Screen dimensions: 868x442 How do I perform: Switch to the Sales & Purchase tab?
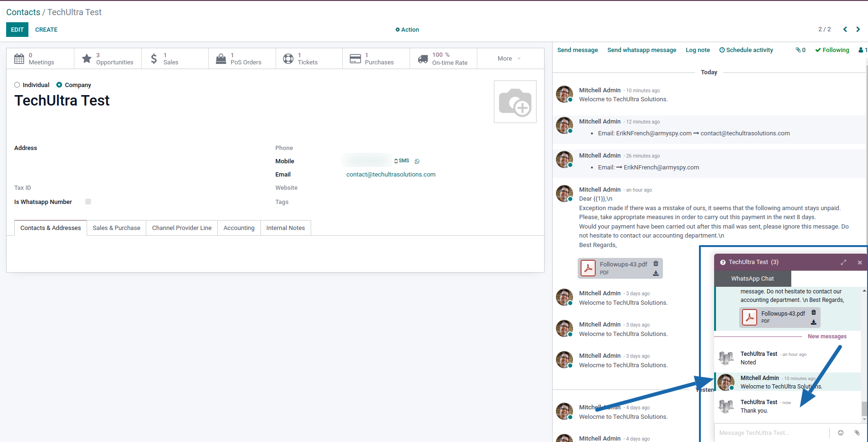[116, 228]
